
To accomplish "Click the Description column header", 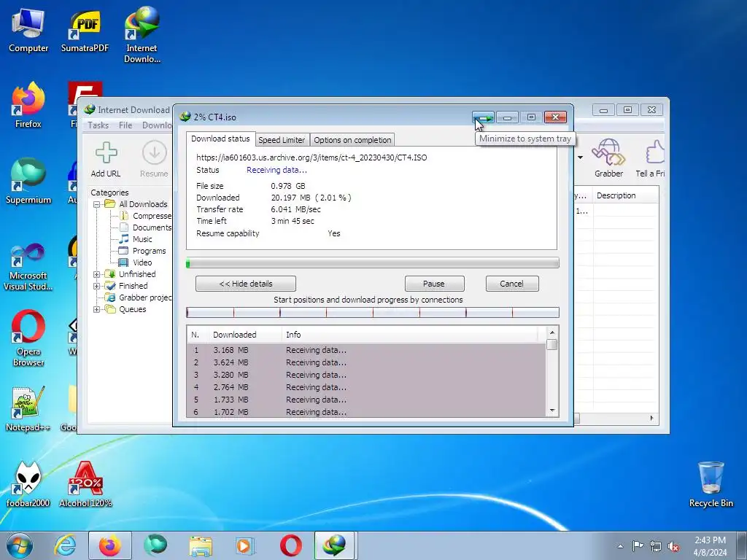I will coord(625,195).
